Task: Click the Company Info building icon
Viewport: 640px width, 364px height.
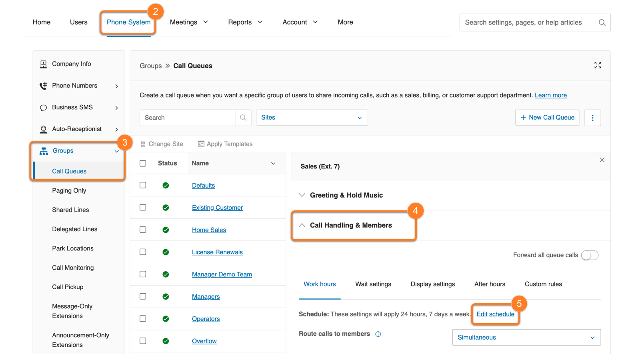Action: pos(43,64)
